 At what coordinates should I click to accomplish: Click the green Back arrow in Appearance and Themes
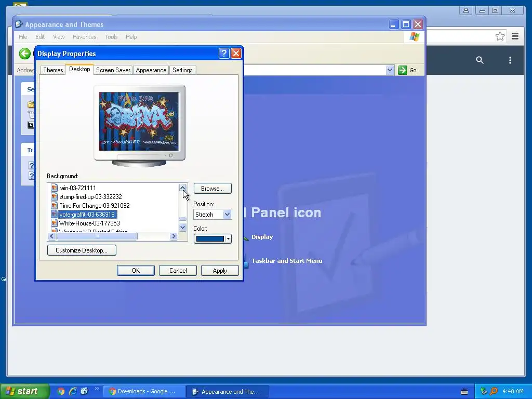click(x=25, y=54)
